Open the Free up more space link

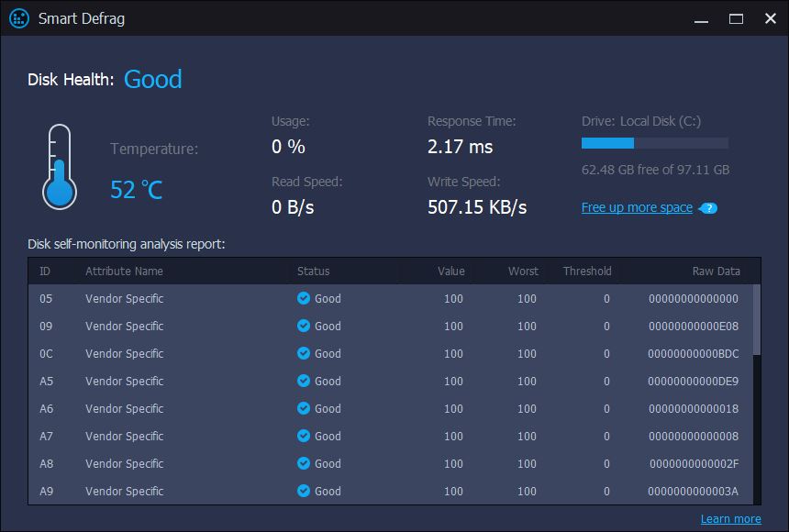click(x=637, y=207)
